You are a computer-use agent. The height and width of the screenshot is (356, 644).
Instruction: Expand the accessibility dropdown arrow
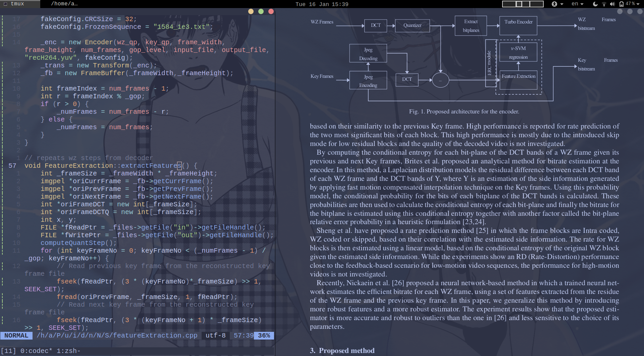coord(562,4)
